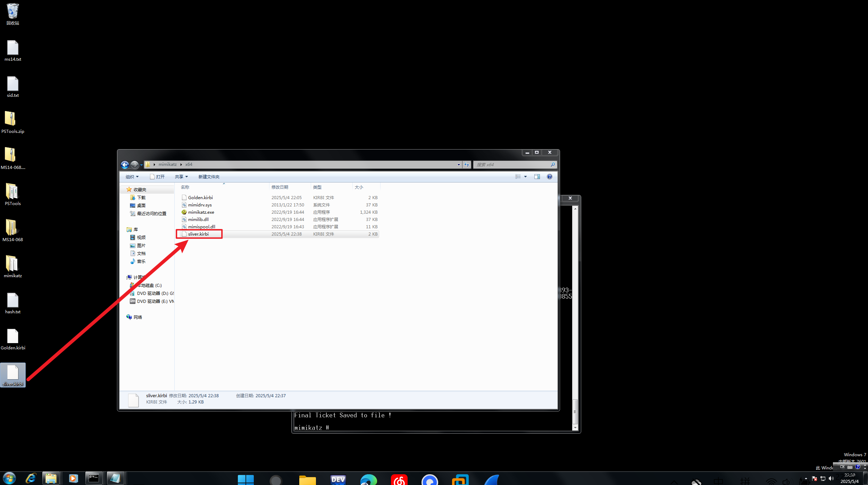This screenshot has width=868, height=485.
Task: Open the 共享 dropdown menu
Action: 181,177
